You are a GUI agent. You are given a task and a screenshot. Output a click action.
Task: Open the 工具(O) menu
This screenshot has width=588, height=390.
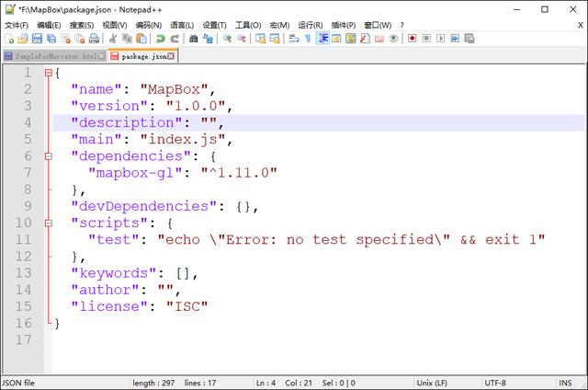click(248, 25)
